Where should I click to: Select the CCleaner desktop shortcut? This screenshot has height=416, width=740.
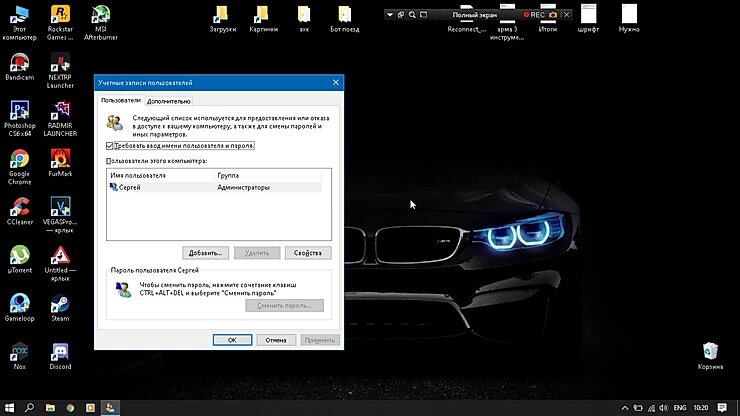19,212
